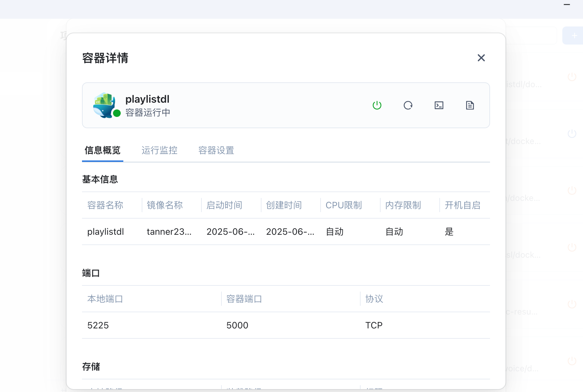The image size is (583, 392).
Task: Click the truncated 创建时间 value
Action: [290, 232]
